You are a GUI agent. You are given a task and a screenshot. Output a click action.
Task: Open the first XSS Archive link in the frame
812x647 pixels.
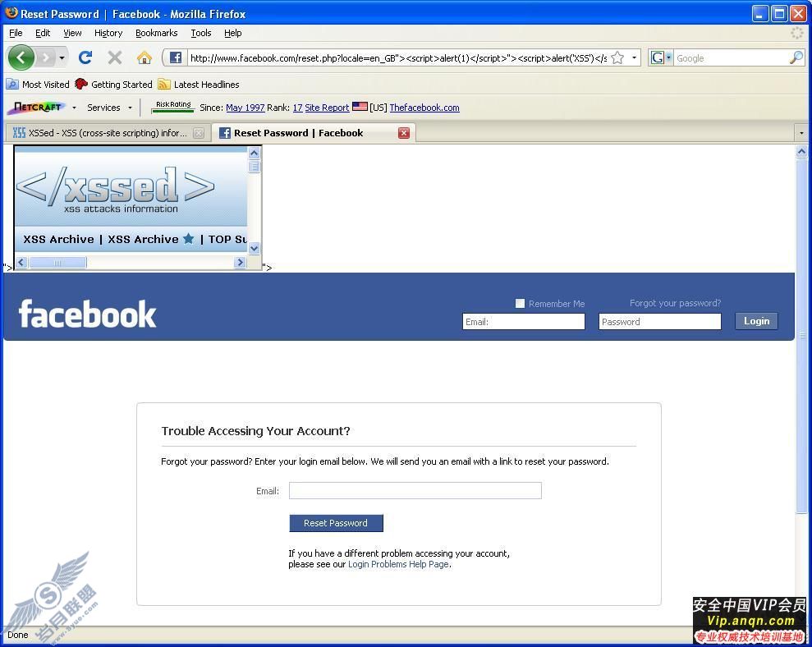58,239
